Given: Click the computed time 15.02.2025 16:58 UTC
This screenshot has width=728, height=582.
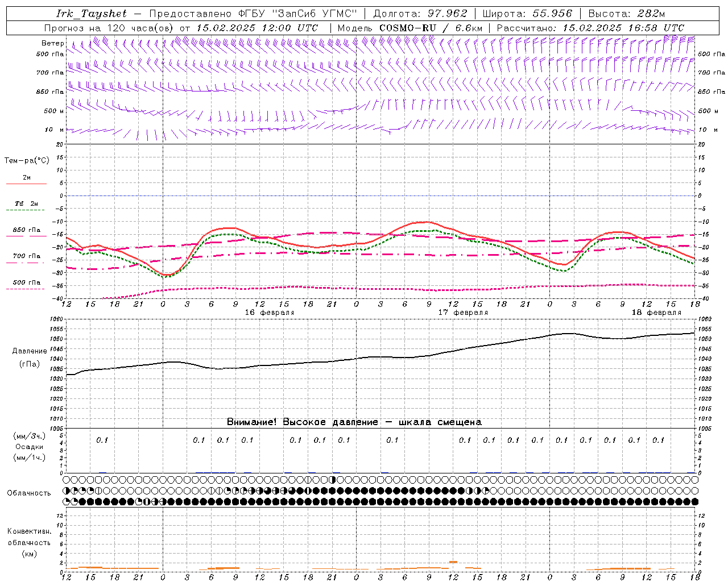Looking at the screenshot, I should tap(623, 28).
